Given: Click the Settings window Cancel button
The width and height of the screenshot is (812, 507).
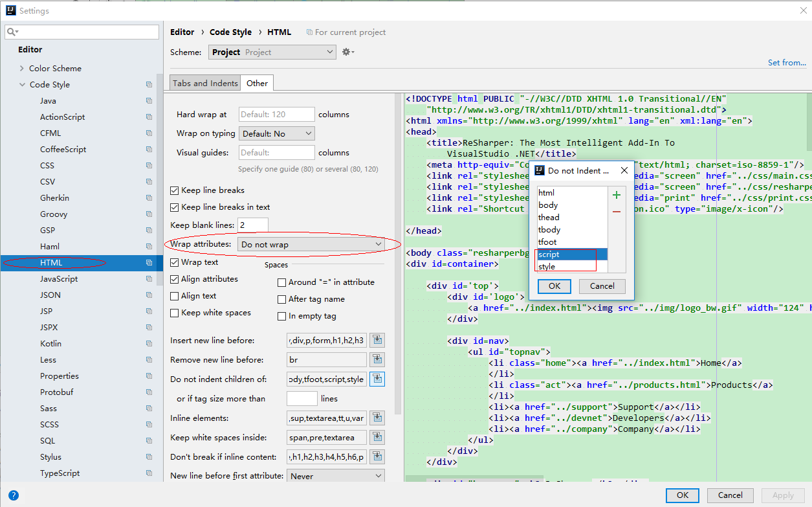Looking at the screenshot, I should coord(730,495).
